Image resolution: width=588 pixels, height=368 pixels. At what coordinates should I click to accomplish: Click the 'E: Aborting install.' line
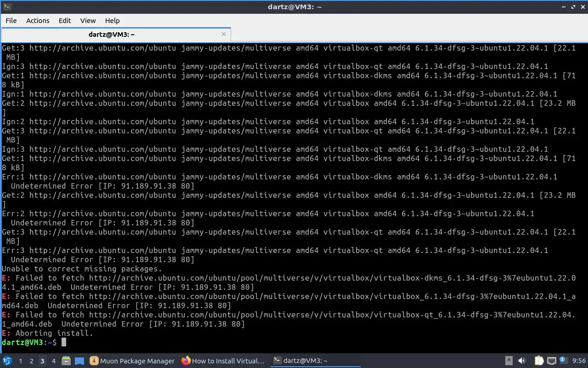coord(47,333)
